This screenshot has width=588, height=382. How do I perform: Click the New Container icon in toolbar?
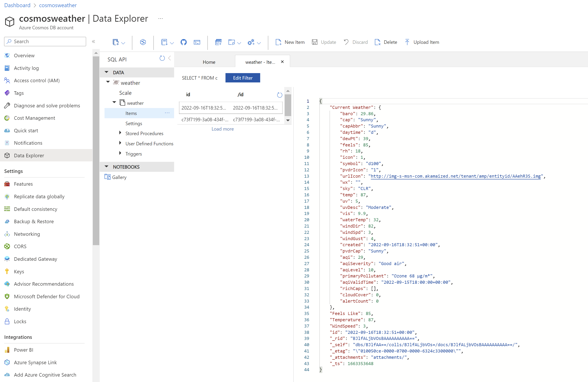click(x=116, y=42)
